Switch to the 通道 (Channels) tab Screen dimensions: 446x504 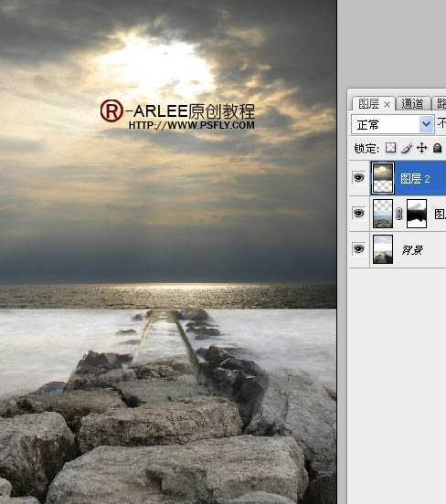[x=412, y=103]
